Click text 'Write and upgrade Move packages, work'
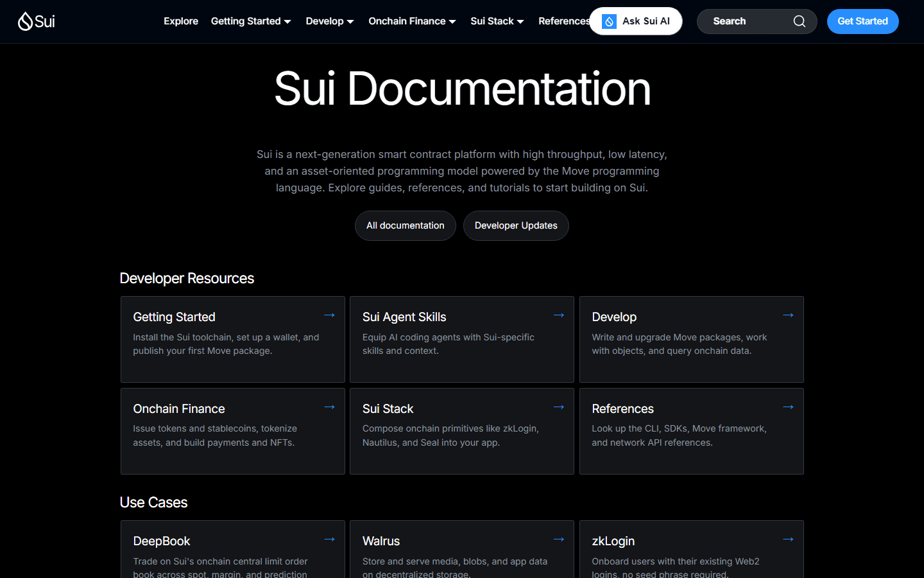Screen dimensions: 924x578 680,337
